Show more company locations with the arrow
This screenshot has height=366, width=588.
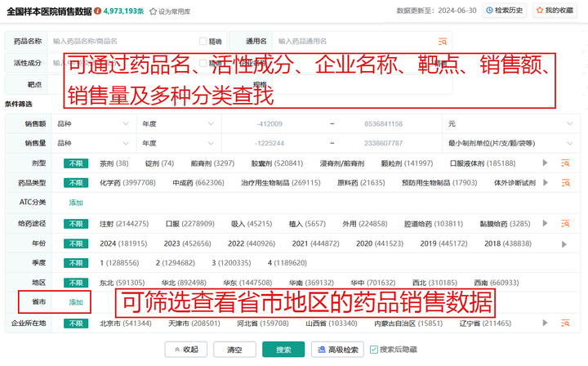tap(546, 323)
